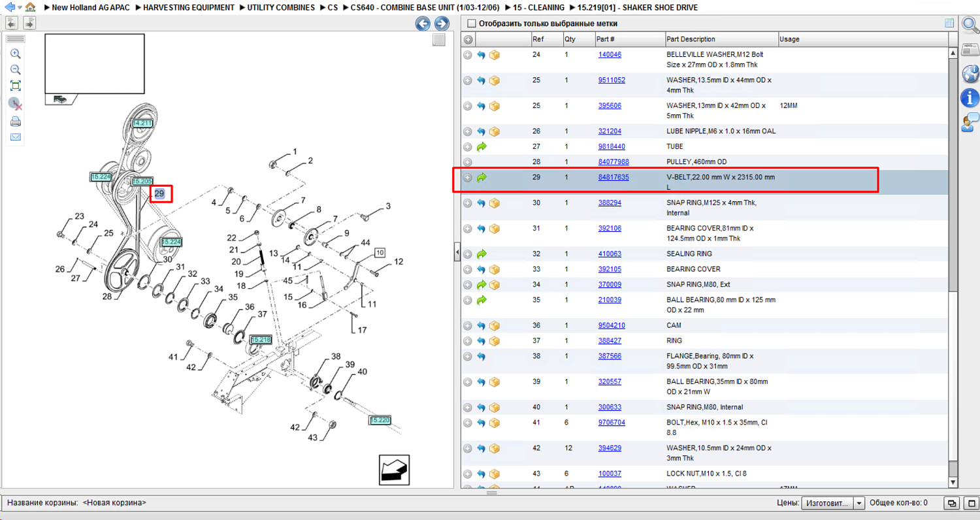Click the box icon for part 388294

[x=495, y=204]
